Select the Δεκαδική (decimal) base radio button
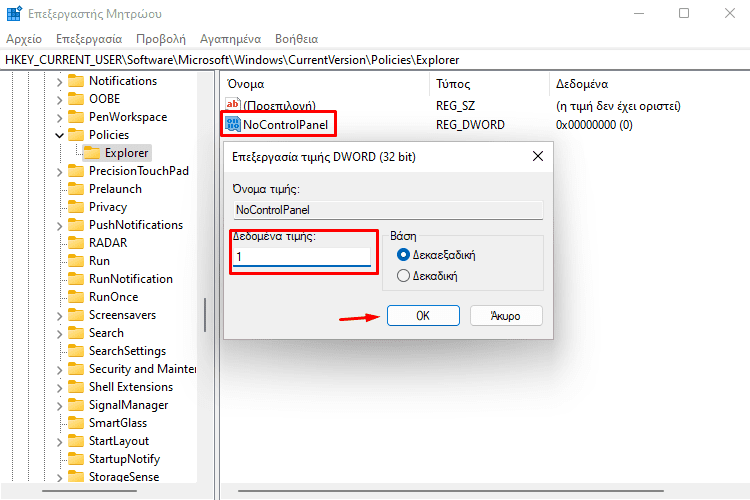This screenshot has height=500, width=750. point(403,276)
